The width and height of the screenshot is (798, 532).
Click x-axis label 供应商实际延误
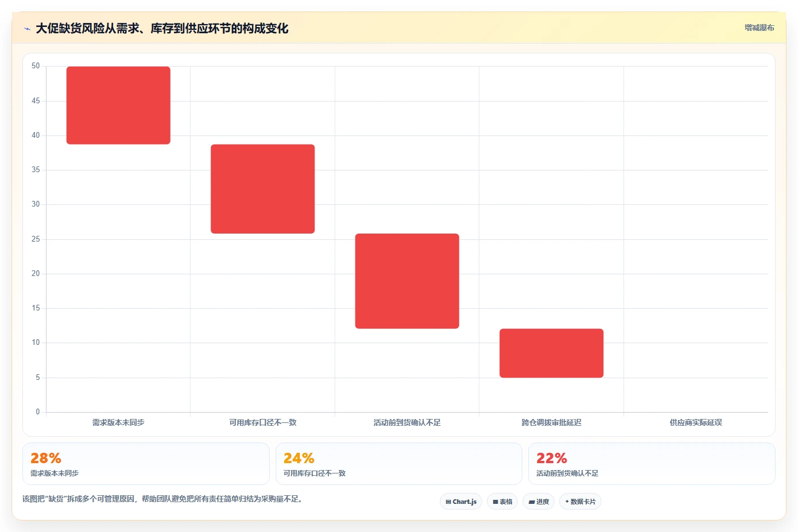(696, 422)
